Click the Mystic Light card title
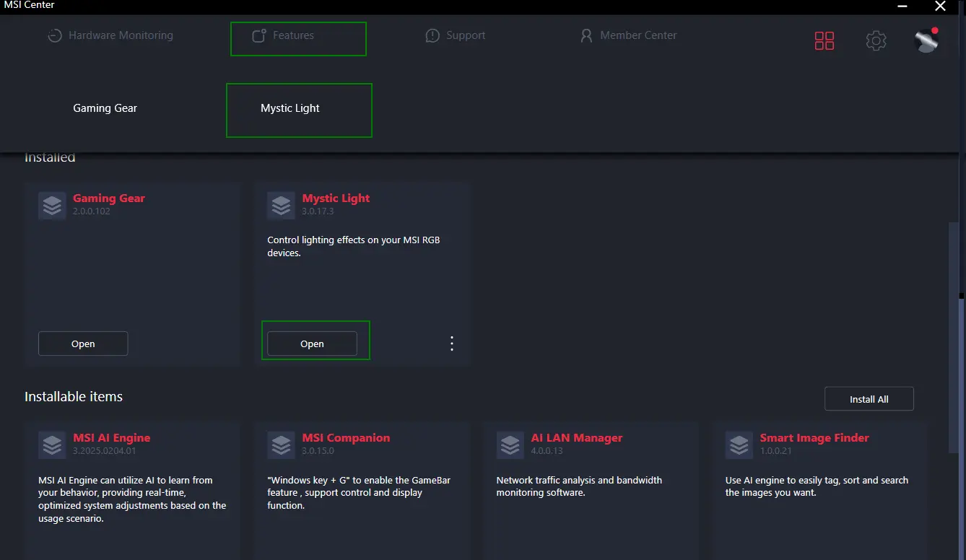This screenshot has width=966, height=560. (336, 198)
